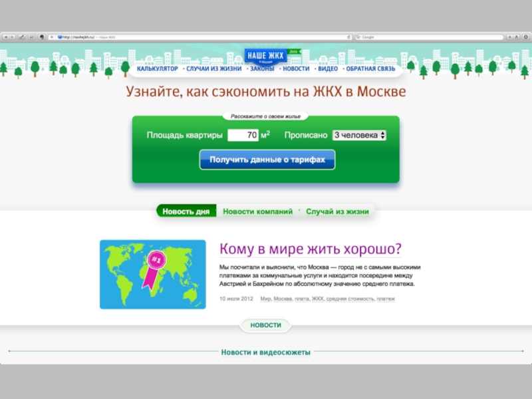Screen dimensions: 532x399
Task: Click the Evernote elephant toolbar icon
Action: pyautogui.click(x=42, y=37)
